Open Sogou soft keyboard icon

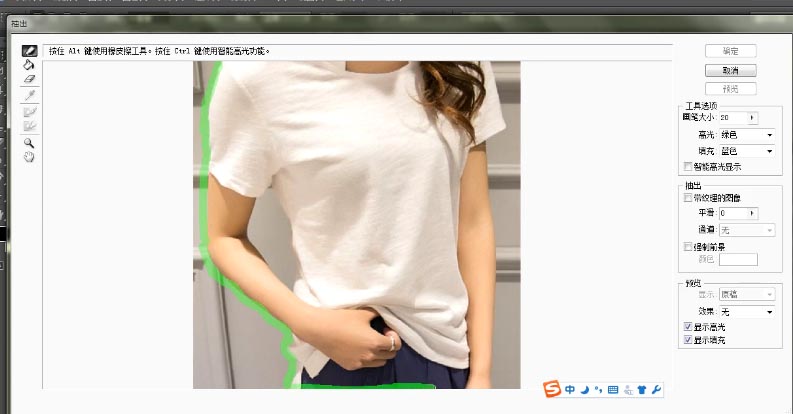tap(613, 389)
